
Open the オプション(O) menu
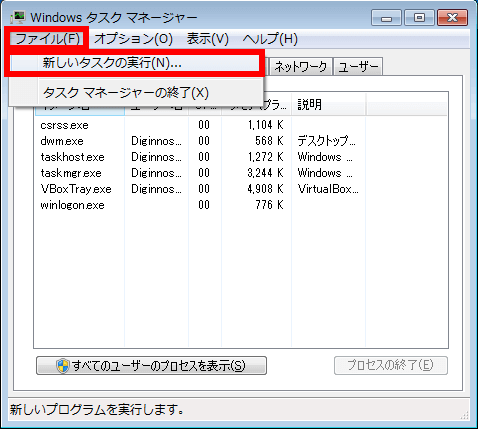coord(133,39)
